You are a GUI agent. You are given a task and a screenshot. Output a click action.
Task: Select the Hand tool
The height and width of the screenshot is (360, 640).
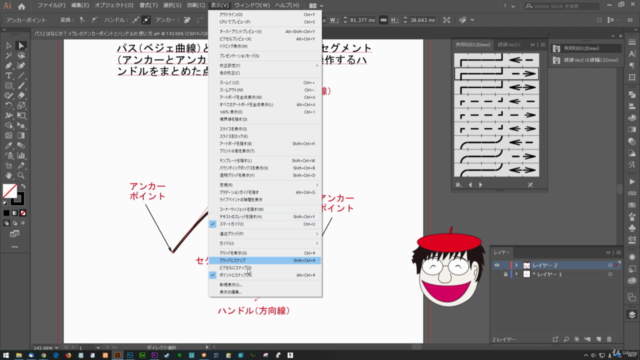click(x=9, y=176)
